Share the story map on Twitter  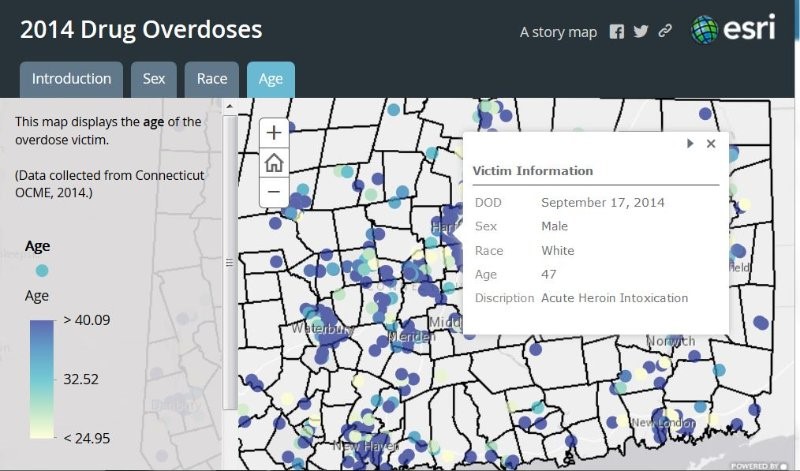pyautogui.click(x=641, y=32)
